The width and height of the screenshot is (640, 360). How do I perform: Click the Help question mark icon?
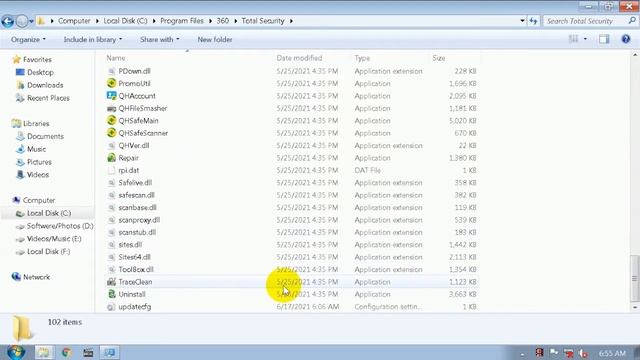pos(626,39)
